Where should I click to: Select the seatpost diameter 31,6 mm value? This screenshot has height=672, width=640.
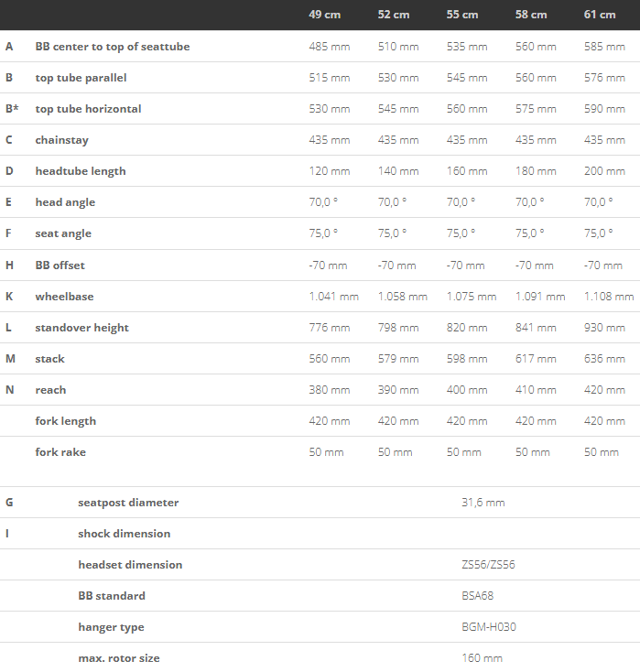click(483, 503)
